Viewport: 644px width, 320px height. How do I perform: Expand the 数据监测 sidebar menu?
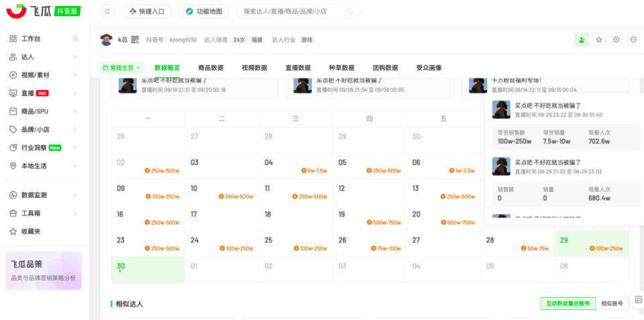[x=44, y=195]
